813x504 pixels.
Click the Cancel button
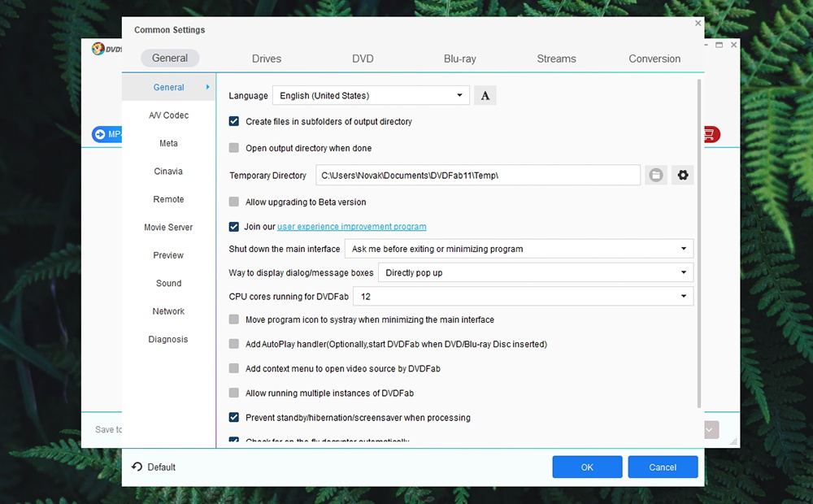[663, 467]
